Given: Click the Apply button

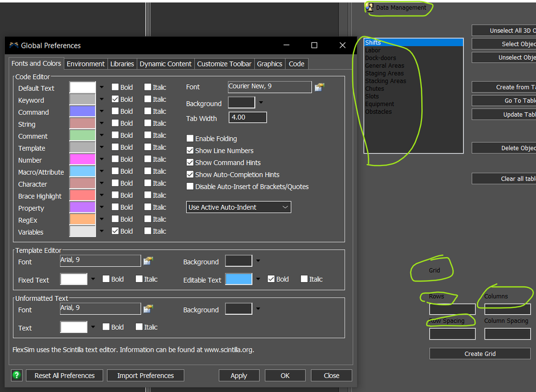Looking at the screenshot, I should (239, 375).
